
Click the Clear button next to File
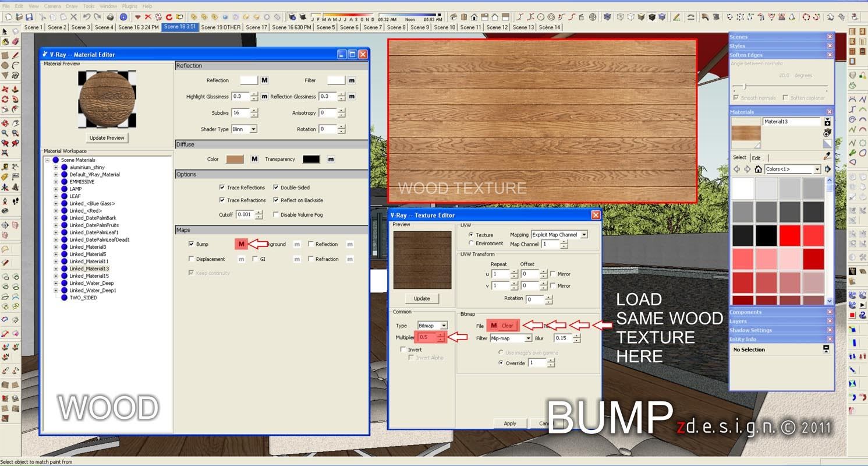[508, 326]
